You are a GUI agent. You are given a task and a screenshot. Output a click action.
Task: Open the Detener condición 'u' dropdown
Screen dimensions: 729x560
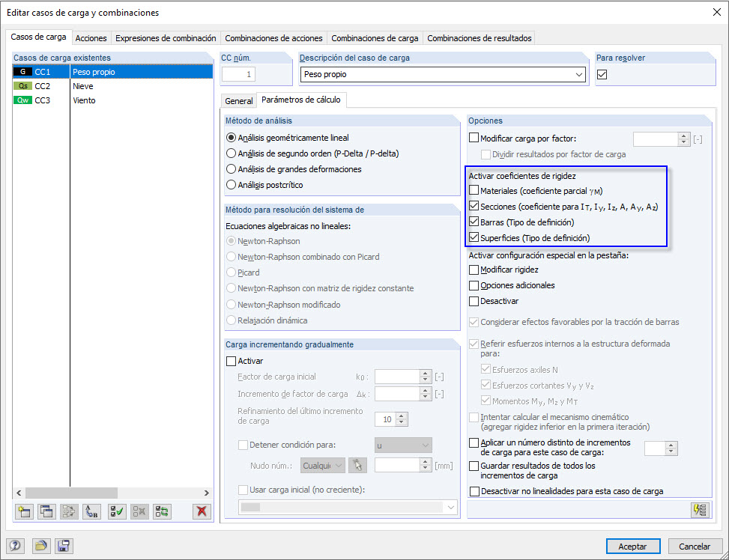pyautogui.click(x=403, y=445)
